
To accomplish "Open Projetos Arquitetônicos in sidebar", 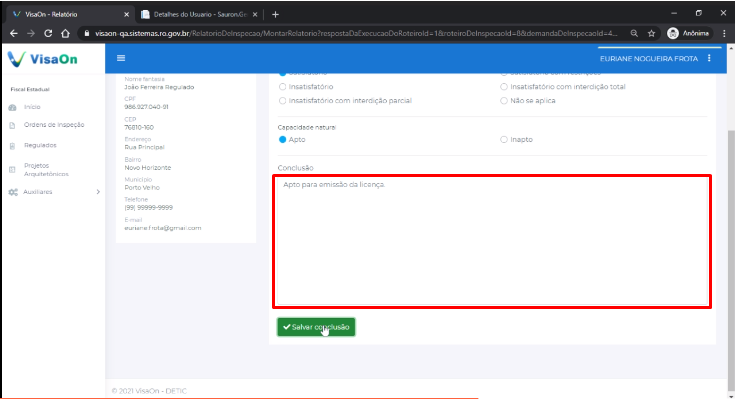I will click(x=46, y=170).
